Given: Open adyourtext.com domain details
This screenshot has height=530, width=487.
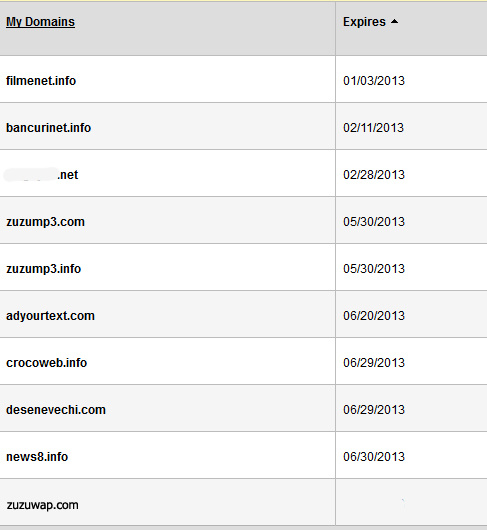Looking at the screenshot, I should point(50,316).
